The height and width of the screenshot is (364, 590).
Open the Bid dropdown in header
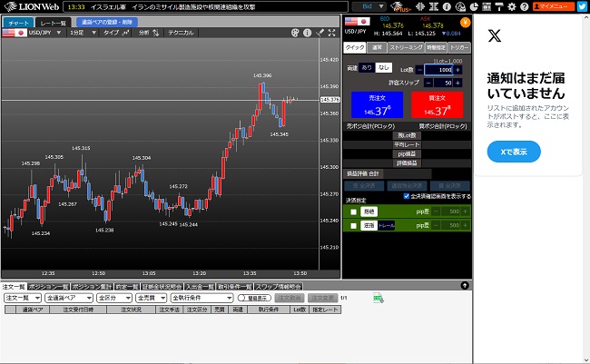coord(369,6)
